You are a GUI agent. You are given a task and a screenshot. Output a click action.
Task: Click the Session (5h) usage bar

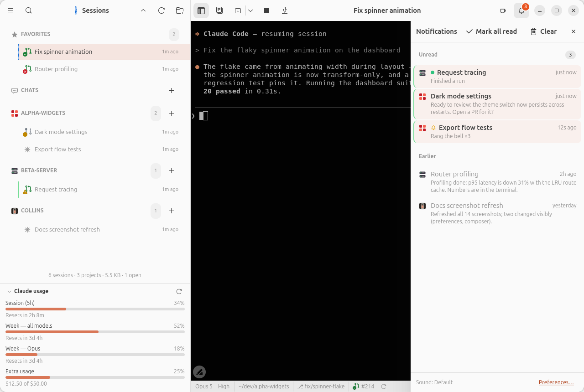point(95,309)
